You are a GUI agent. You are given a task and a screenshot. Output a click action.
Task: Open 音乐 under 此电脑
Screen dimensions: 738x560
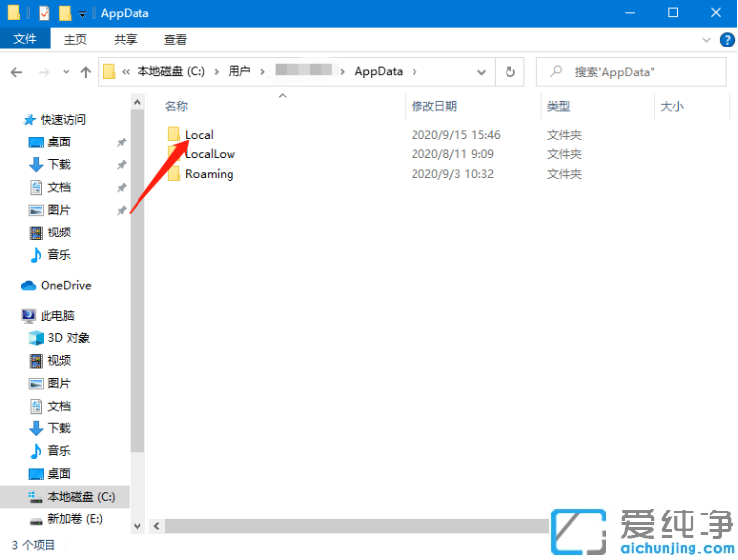point(59,451)
